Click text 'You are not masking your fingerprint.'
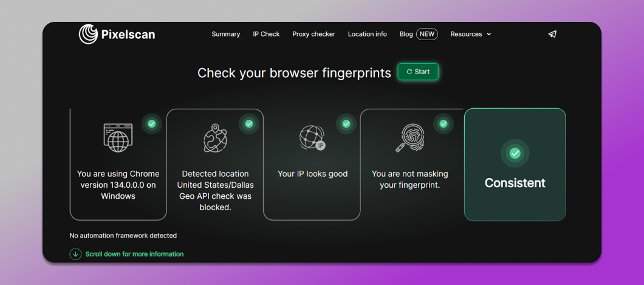 (410, 179)
